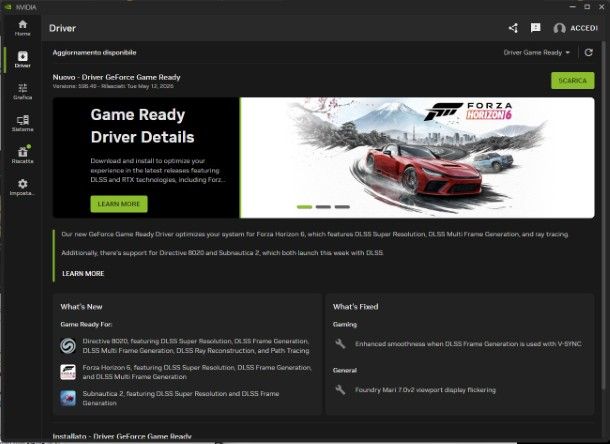This screenshot has width=610, height=444.
Task: Open Impostazioni gear in sidebar
Action: click(23, 187)
